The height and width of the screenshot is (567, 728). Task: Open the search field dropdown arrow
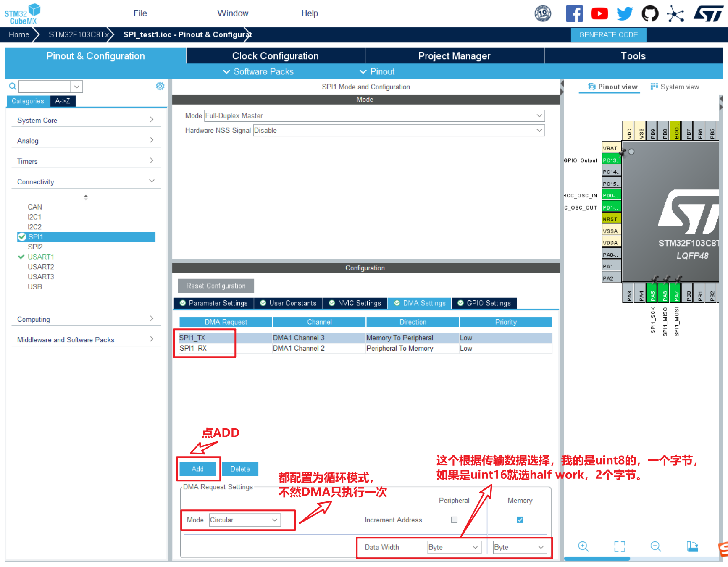(x=76, y=87)
